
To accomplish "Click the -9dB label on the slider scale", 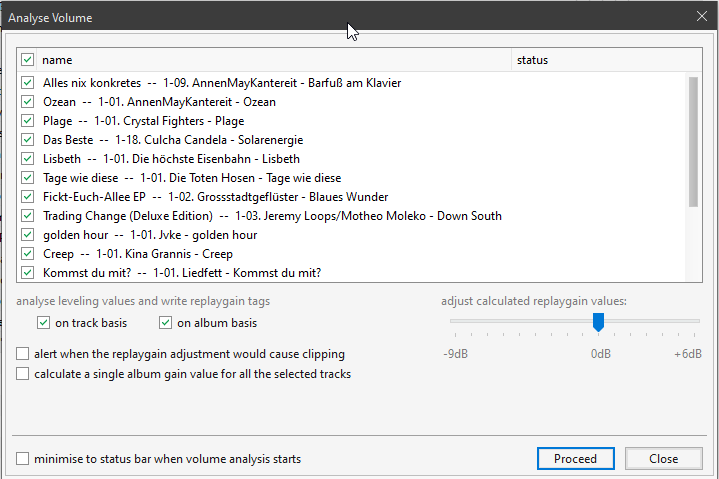I will 455,354.
